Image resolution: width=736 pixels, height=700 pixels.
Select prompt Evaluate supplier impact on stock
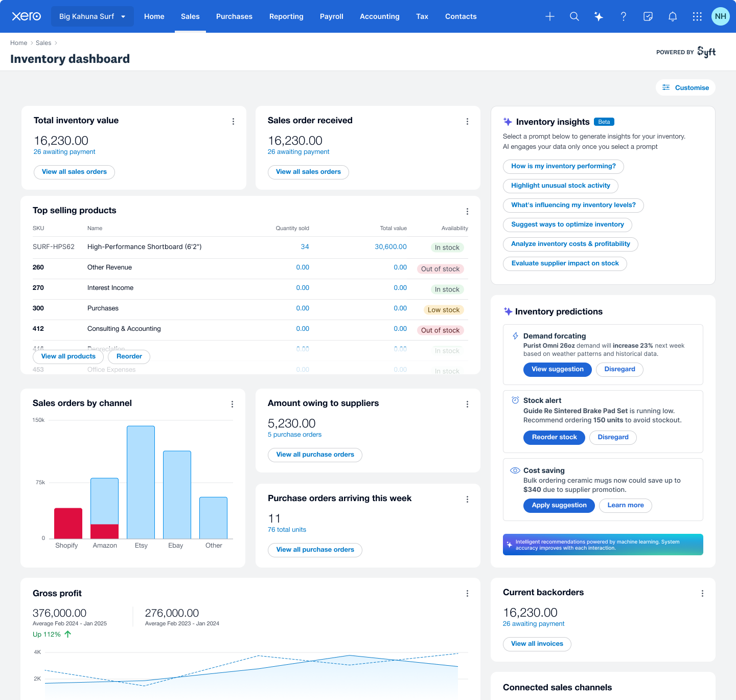coord(565,264)
